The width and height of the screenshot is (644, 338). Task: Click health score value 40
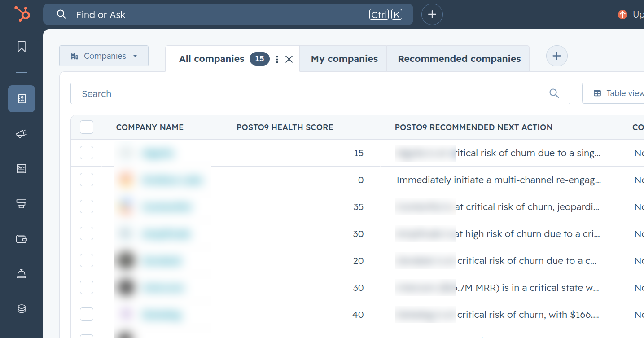[x=358, y=315]
